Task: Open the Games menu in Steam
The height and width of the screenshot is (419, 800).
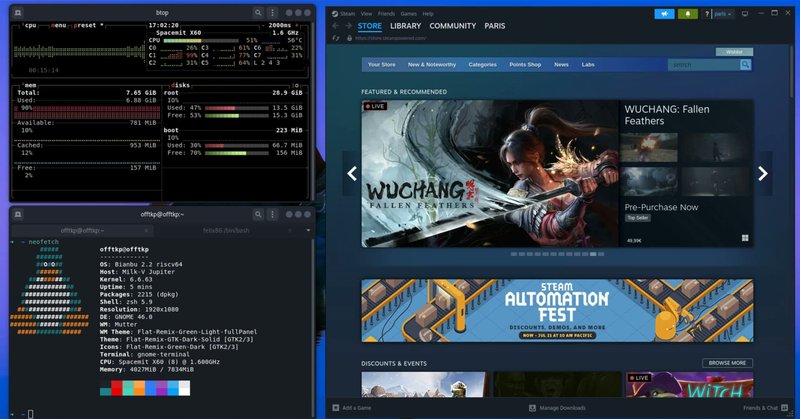Action: (409, 14)
